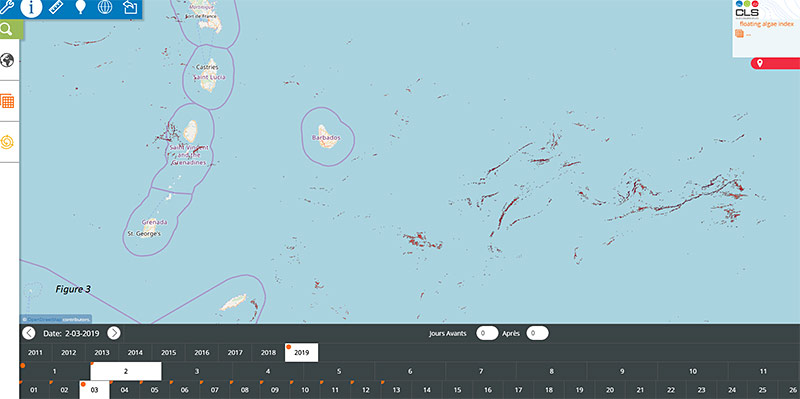Screen dimensions: 800x399
Task: Open the Earth basemap sidebar icon
Action: point(7,60)
